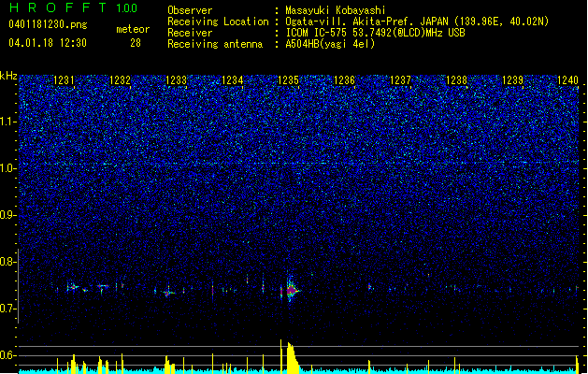Click the 1232 time marker
The height and width of the screenshot is (374, 588).
(x=120, y=80)
